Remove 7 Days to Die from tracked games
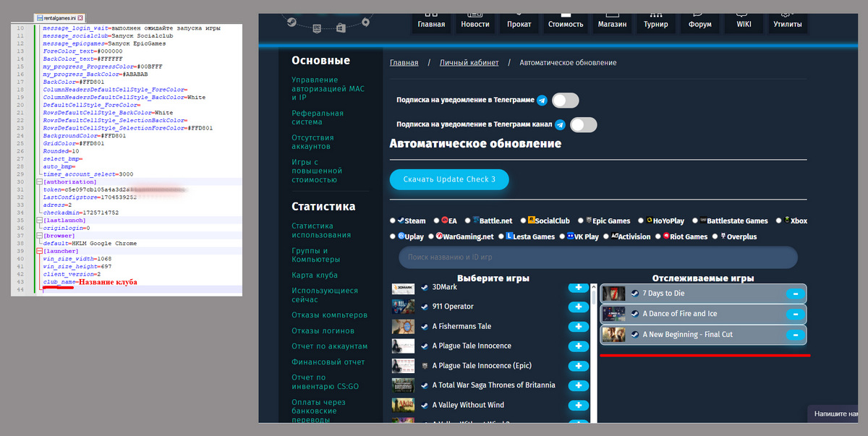 795,294
